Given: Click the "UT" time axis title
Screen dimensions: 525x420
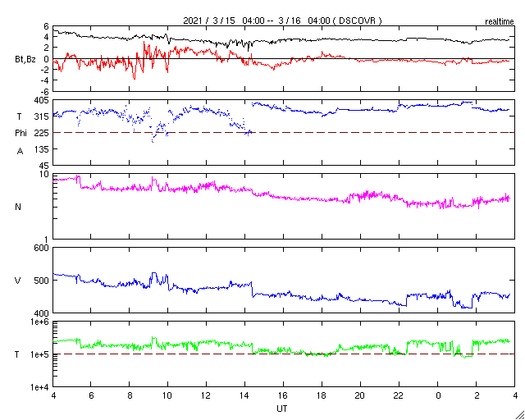Looking at the screenshot, I should 282,409.
